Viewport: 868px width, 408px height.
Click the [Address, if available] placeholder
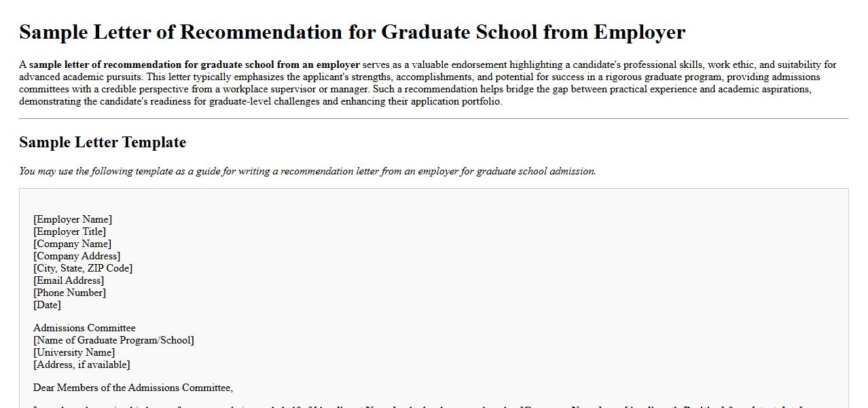tap(82, 365)
